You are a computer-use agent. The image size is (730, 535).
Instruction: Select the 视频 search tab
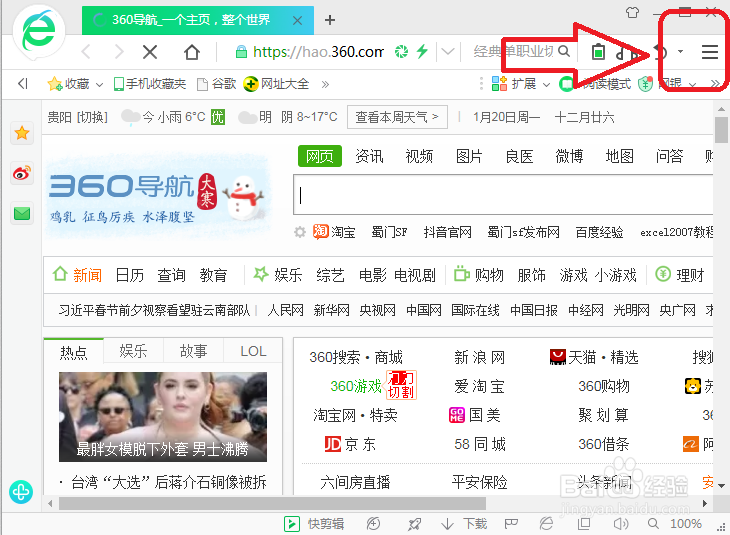coord(419,156)
